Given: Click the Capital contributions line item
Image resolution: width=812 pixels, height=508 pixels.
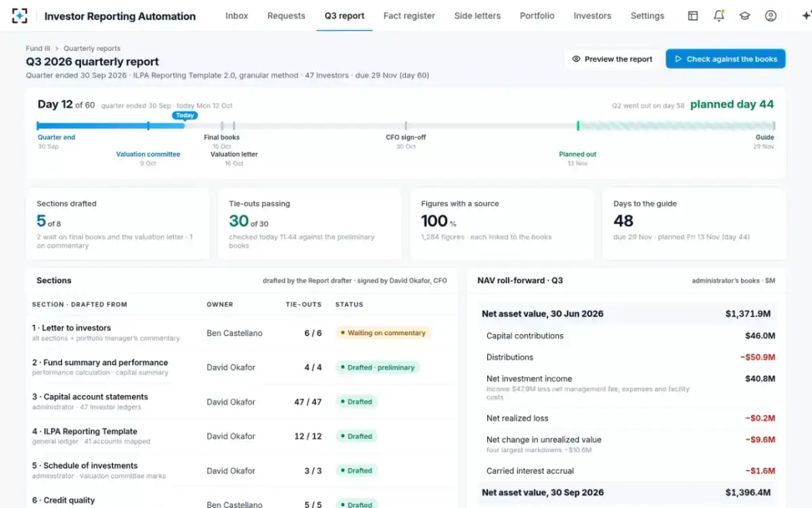Looking at the screenshot, I should click(626, 336).
